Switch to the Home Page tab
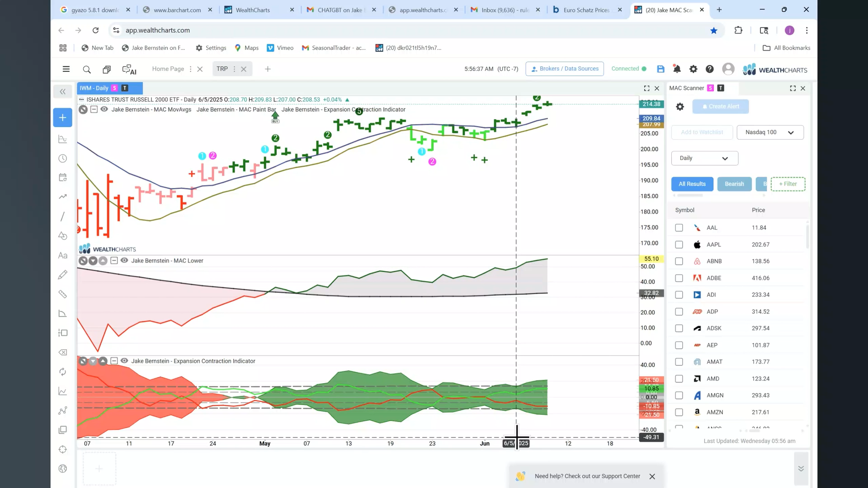The width and height of the screenshot is (868, 488). click(x=168, y=69)
